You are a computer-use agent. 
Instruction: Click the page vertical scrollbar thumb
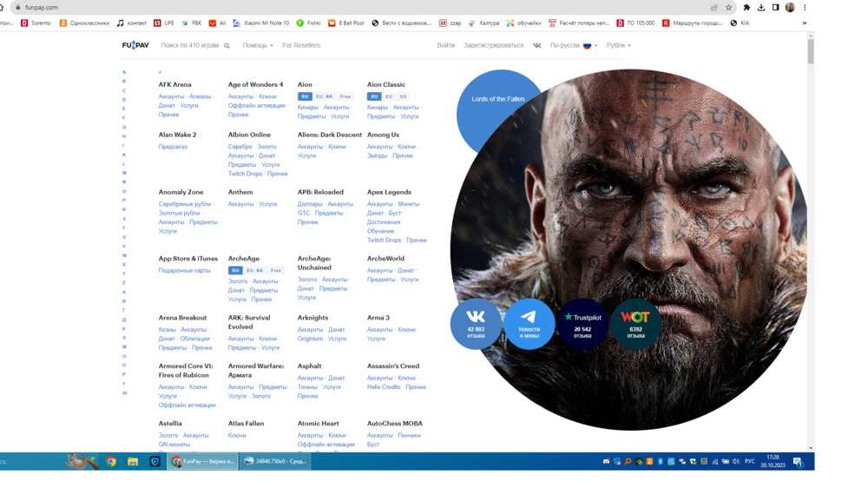[x=811, y=51]
